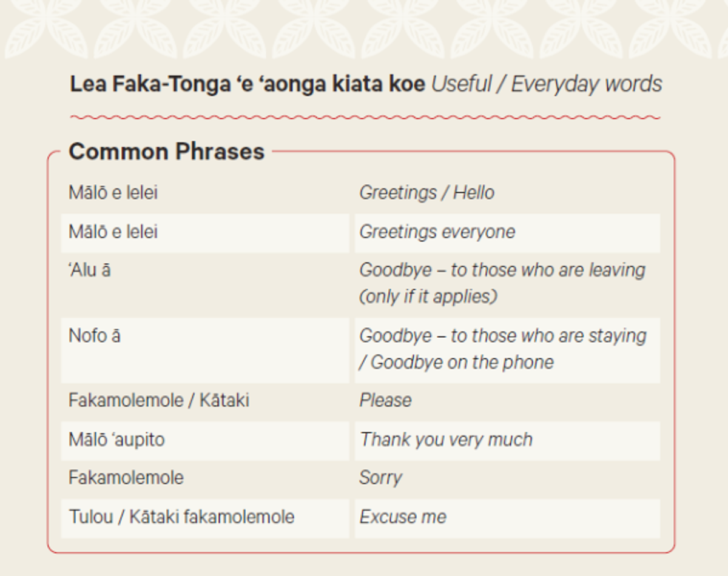728x576 pixels.
Task: Click the 'Fakamolemole / Kātaki' phrase
Action: [159, 400]
